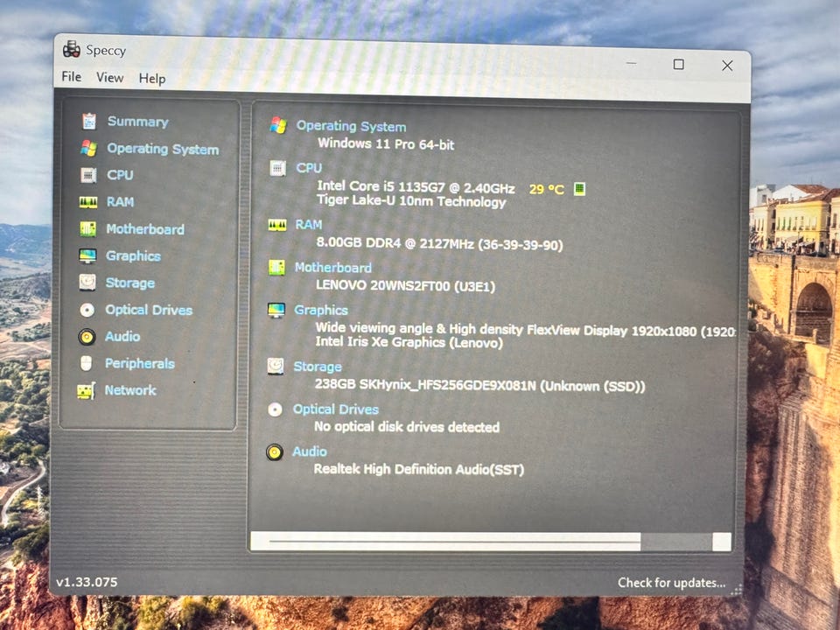Click the Storage drive icon in summary pane
This screenshot has width=840, height=630.
pos(276,367)
